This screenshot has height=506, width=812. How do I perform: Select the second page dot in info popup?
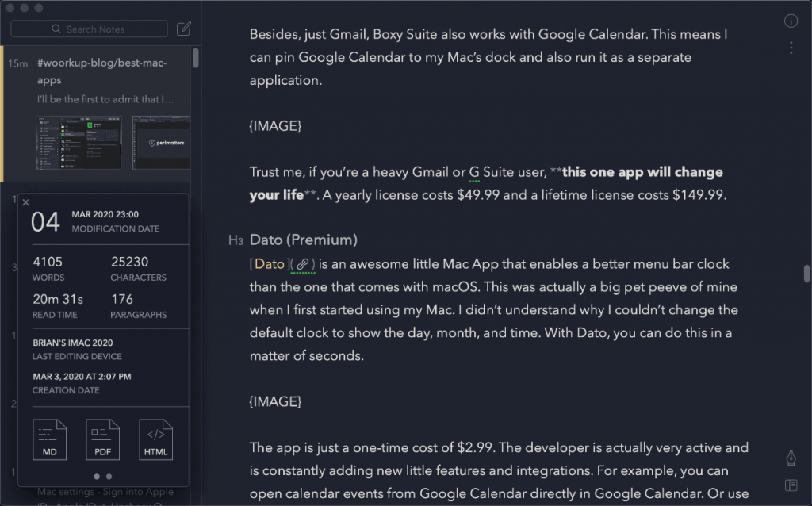coord(109,477)
